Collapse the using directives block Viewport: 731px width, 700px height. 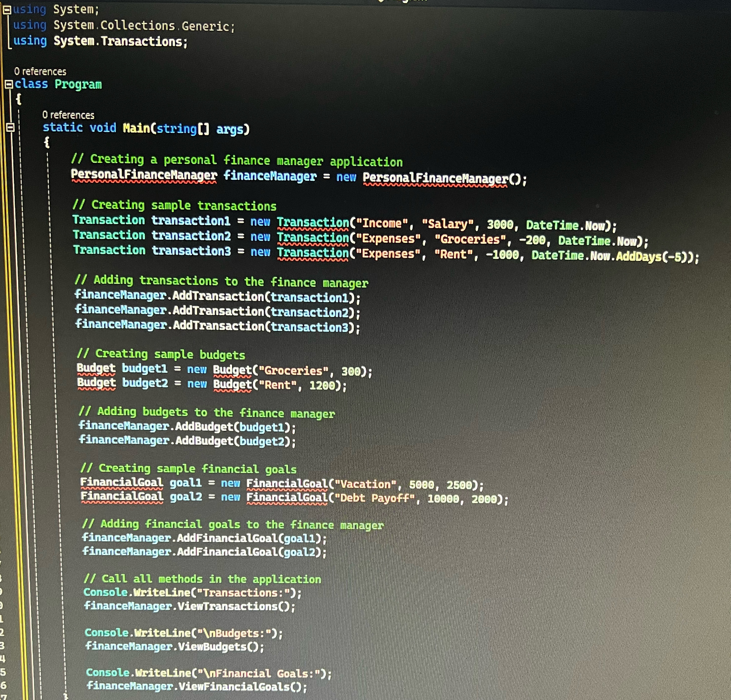click(7, 10)
